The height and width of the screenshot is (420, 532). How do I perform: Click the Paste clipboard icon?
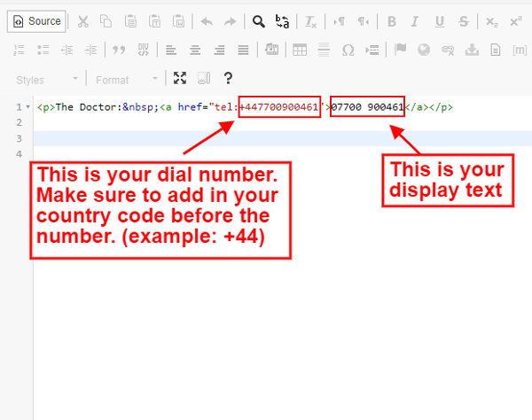[130, 21]
